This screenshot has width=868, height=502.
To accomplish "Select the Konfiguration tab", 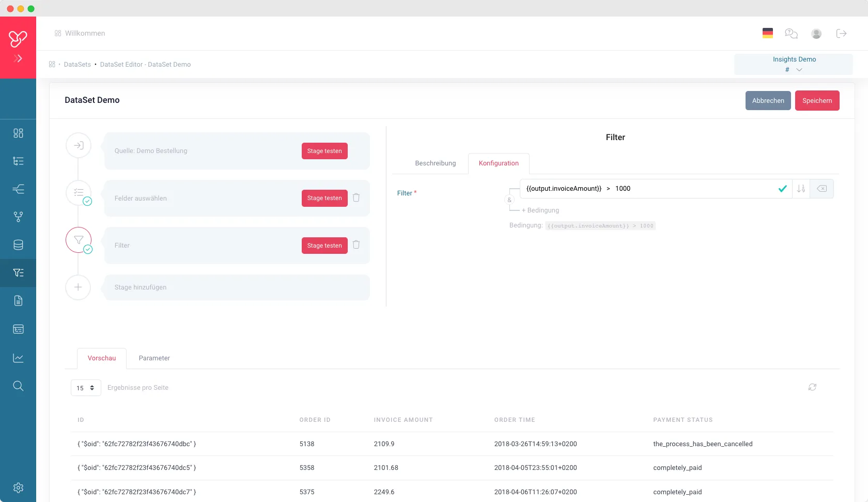I will (x=499, y=163).
